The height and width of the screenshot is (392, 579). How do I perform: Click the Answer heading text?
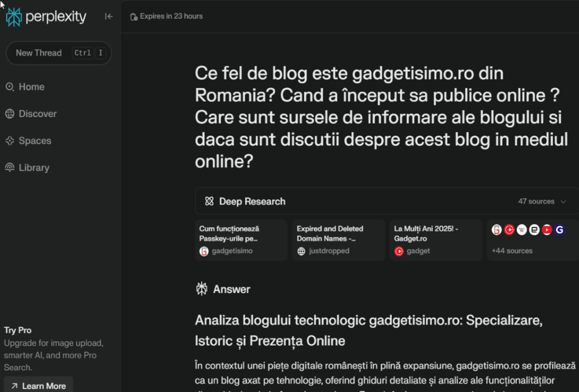231,289
